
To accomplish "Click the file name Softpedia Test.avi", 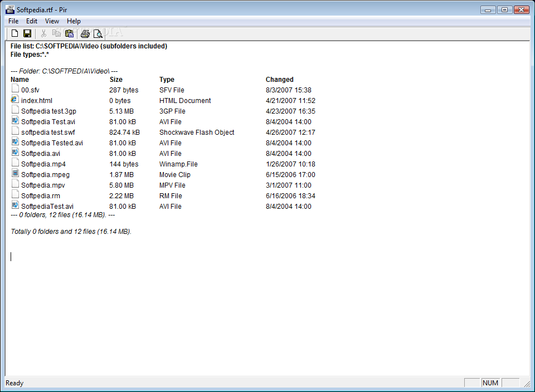I will [48, 122].
